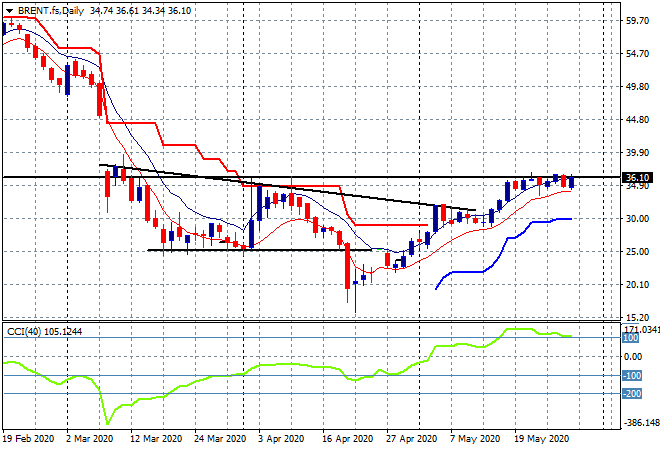The height and width of the screenshot is (450, 660).
Task: Click the 54.70 price axis label
Action: (637, 53)
